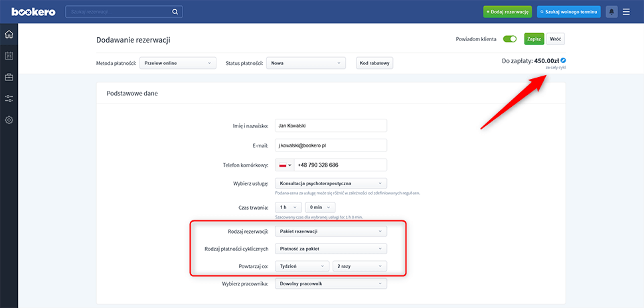Toggle the Powiadom klienta switch
Screen dimensions: 644x308
(510, 39)
